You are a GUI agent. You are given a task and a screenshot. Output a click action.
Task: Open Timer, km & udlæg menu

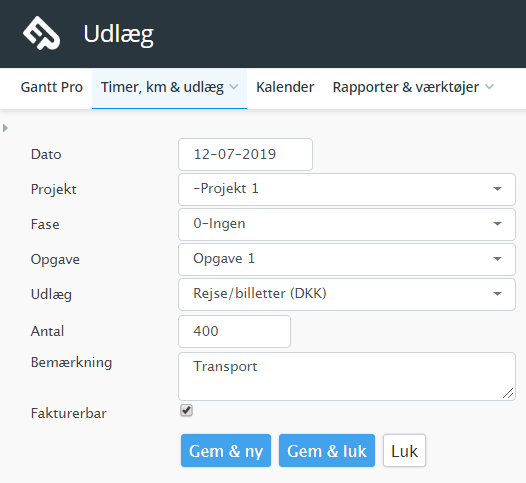click(x=169, y=87)
